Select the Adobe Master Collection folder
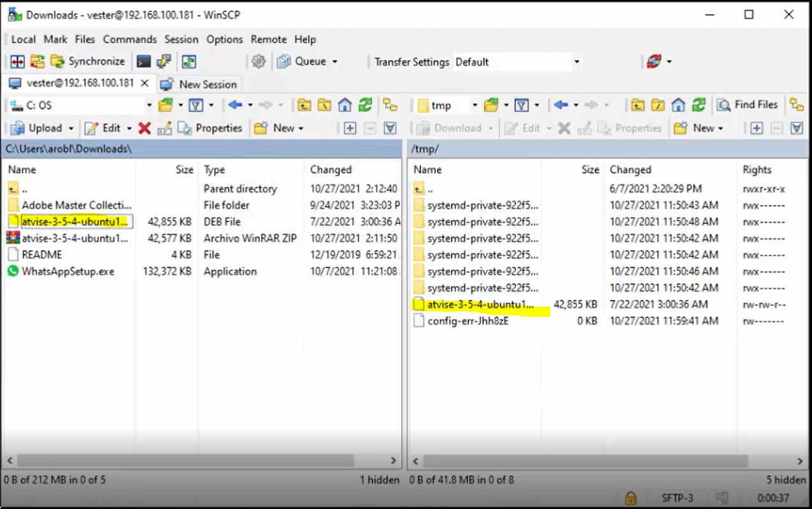This screenshot has height=509, width=812. click(x=76, y=205)
